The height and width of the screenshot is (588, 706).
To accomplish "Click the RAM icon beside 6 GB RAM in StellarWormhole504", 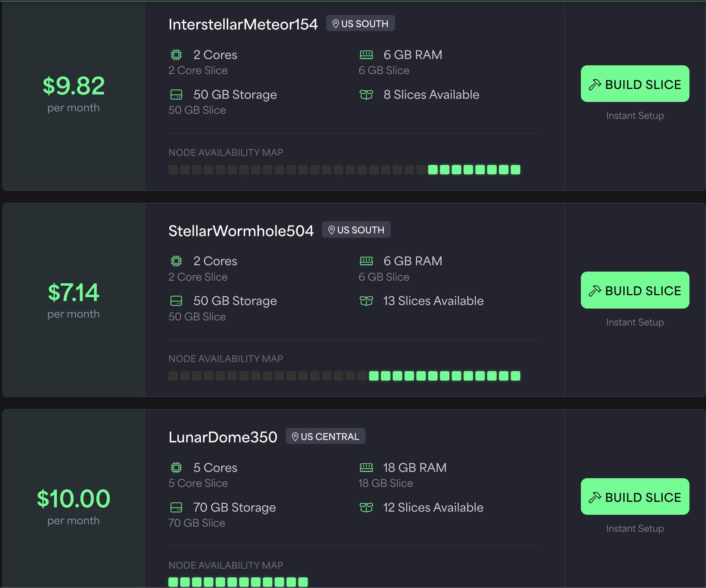I will click(366, 261).
